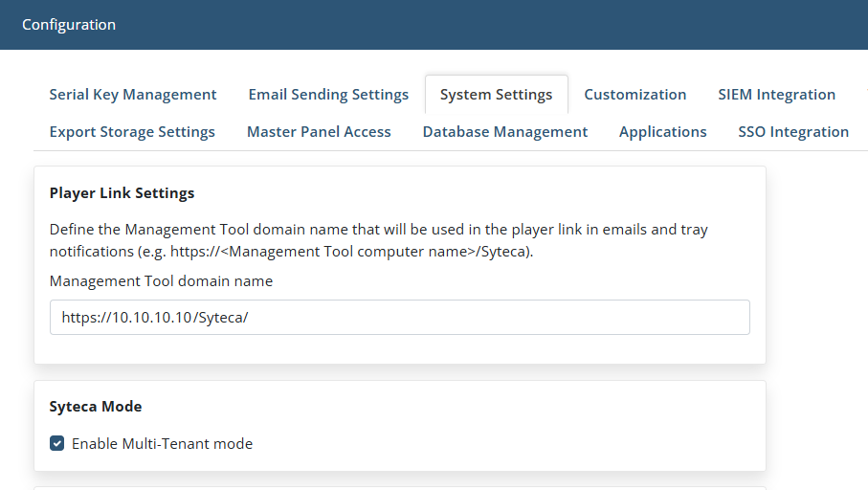Toggle the Enable Multi-Tenant mode checkbox
Image resolution: width=868 pixels, height=490 pixels.
(x=57, y=443)
